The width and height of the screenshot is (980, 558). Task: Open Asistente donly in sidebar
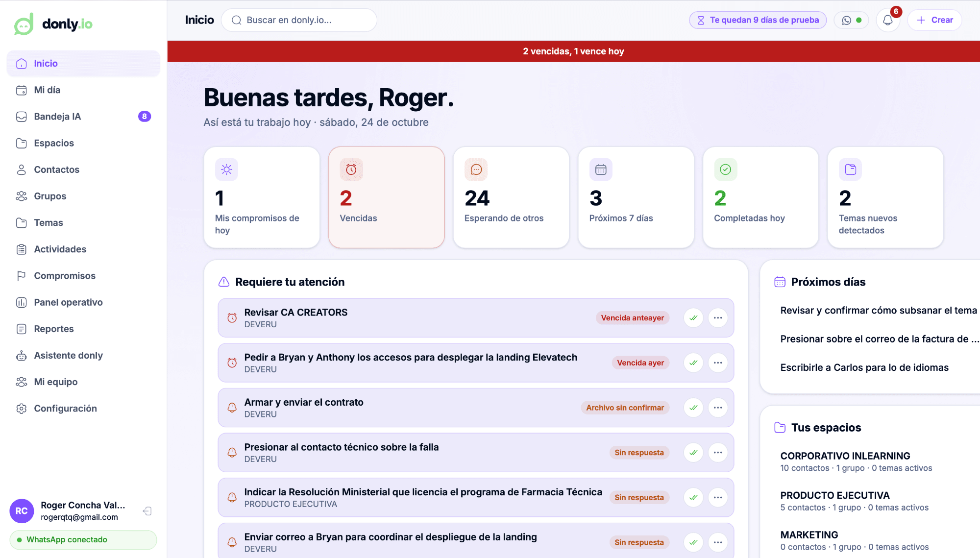[83, 355]
